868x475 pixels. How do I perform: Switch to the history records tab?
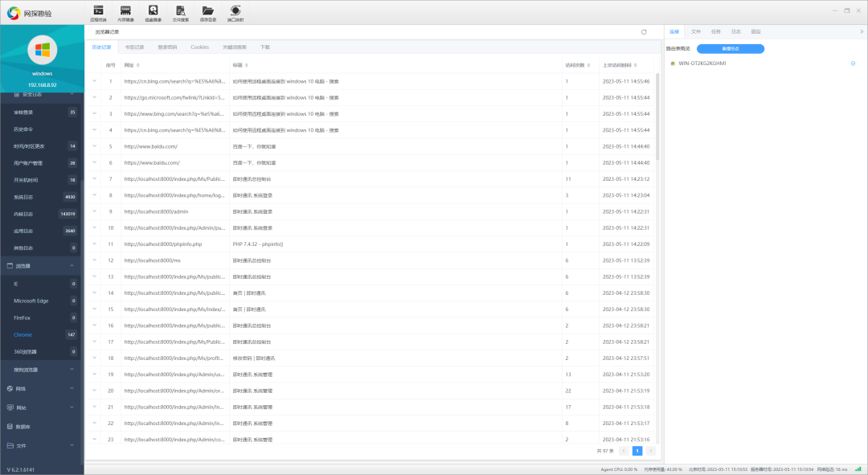pyautogui.click(x=101, y=47)
